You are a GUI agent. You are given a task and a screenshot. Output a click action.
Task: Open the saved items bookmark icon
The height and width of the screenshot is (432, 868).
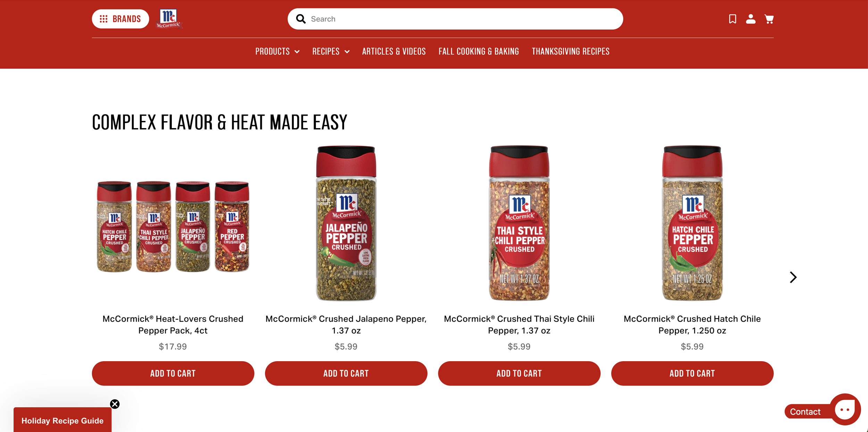(733, 19)
